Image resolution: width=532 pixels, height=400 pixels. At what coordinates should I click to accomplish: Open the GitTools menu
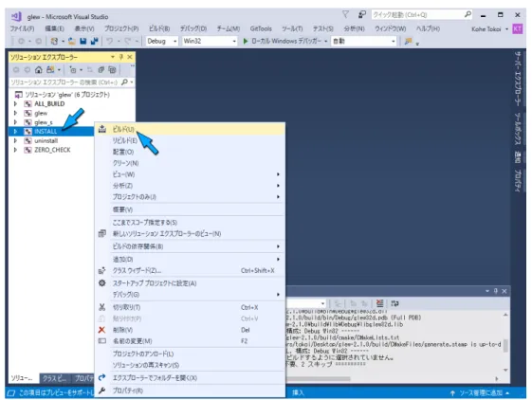[x=261, y=28]
